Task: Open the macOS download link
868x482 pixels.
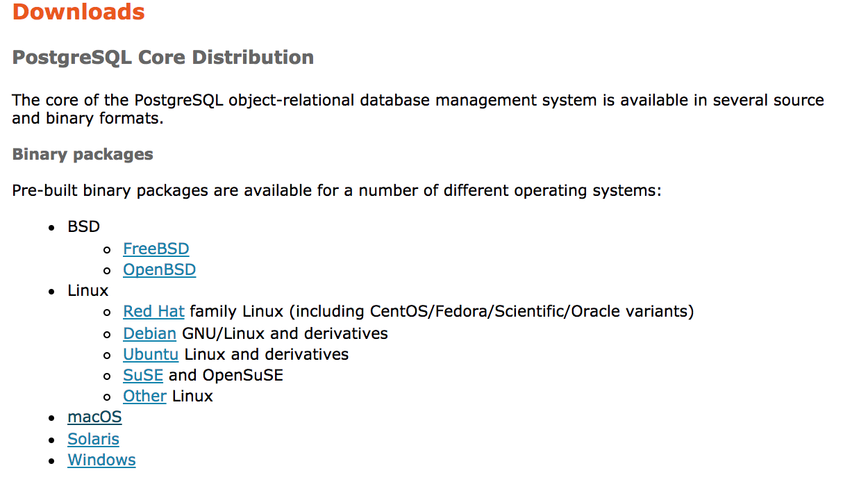Action: [94, 417]
